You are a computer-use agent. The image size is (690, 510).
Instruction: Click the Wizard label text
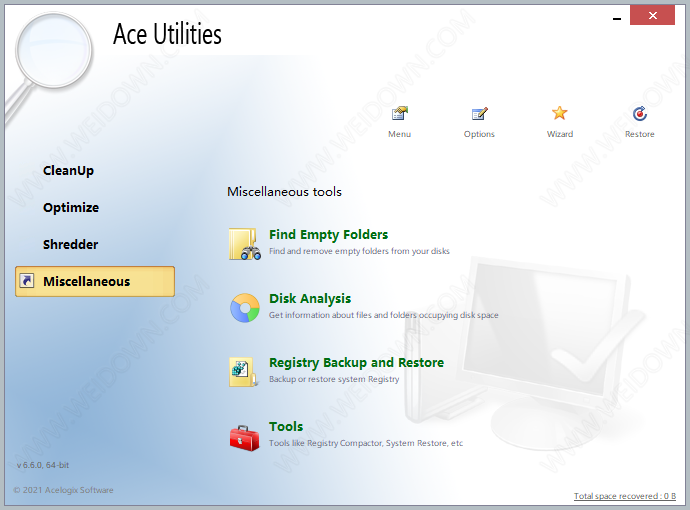(x=560, y=134)
